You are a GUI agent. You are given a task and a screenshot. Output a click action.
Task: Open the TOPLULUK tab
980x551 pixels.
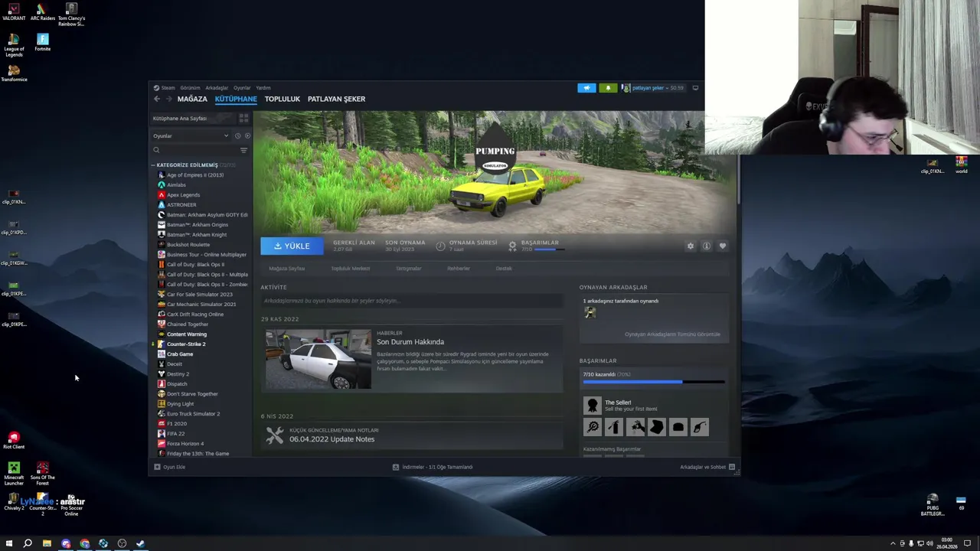[283, 99]
